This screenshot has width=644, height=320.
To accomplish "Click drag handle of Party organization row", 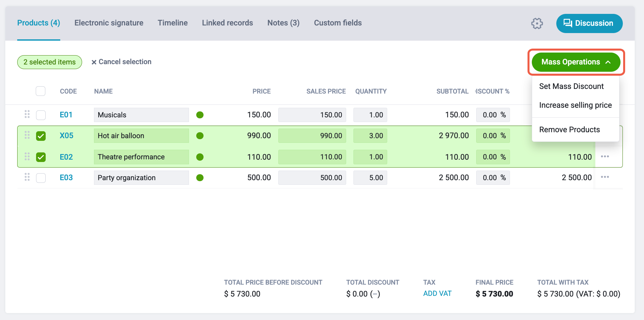I will pos(27,177).
